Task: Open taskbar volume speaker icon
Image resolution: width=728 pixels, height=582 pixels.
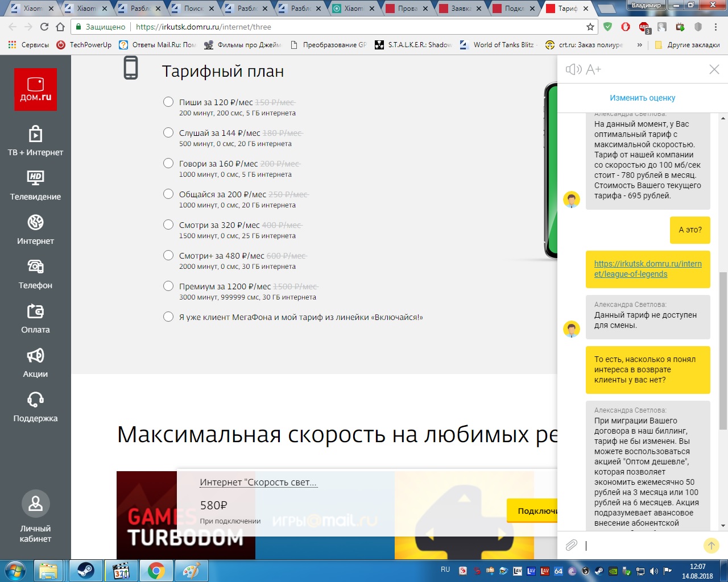Action: tap(654, 571)
